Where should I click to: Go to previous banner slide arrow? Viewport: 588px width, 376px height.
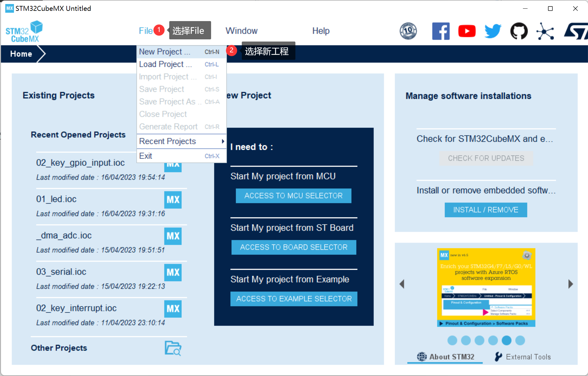point(402,284)
